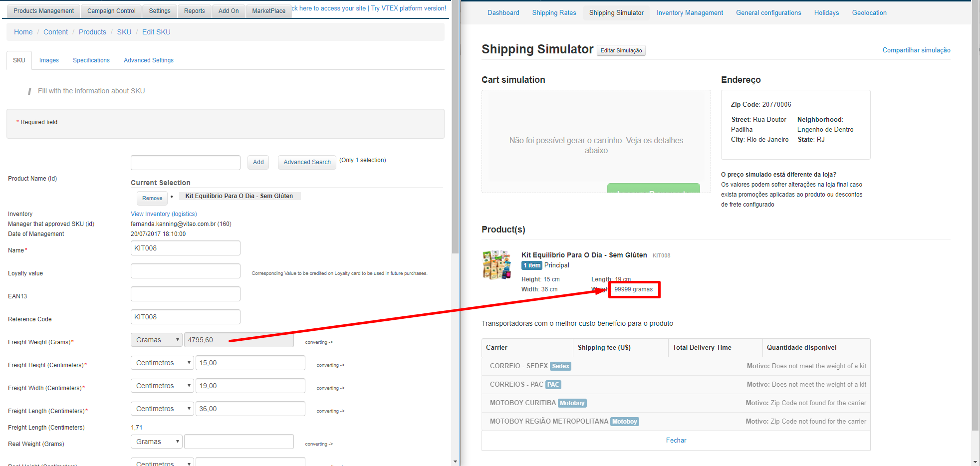Click the '1 item' badge under the product name

click(x=531, y=265)
